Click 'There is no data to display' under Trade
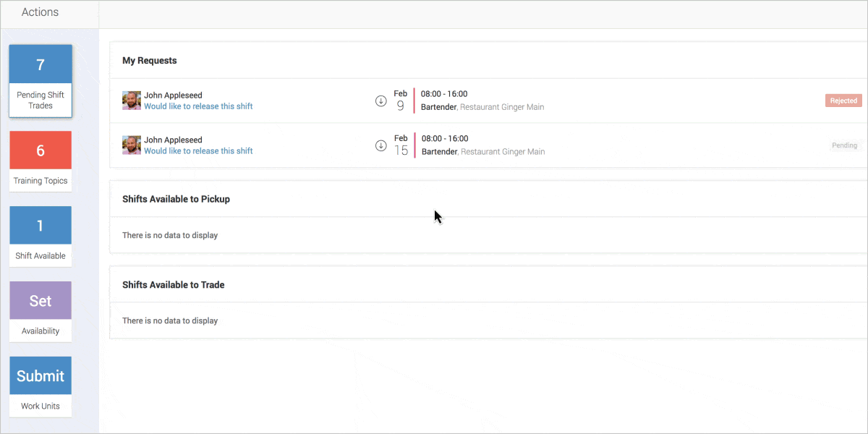This screenshot has width=868, height=434. (170, 320)
